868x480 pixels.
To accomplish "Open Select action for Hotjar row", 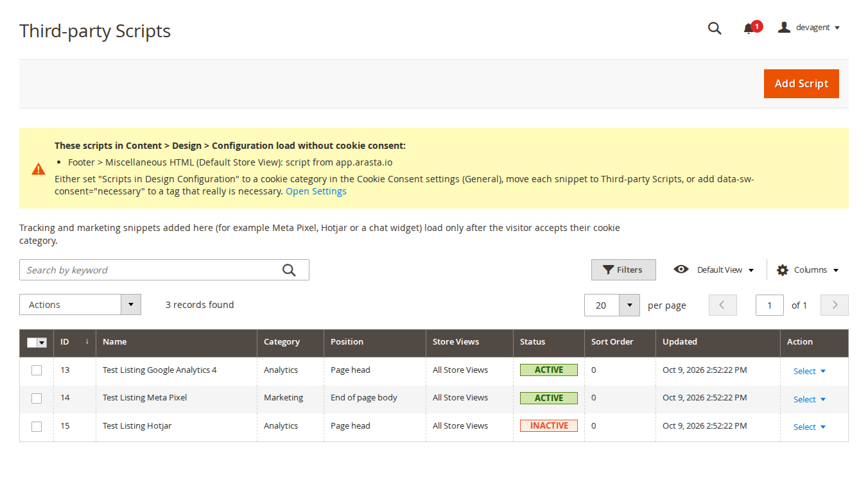I will pyautogui.click(x=809, y=427).
